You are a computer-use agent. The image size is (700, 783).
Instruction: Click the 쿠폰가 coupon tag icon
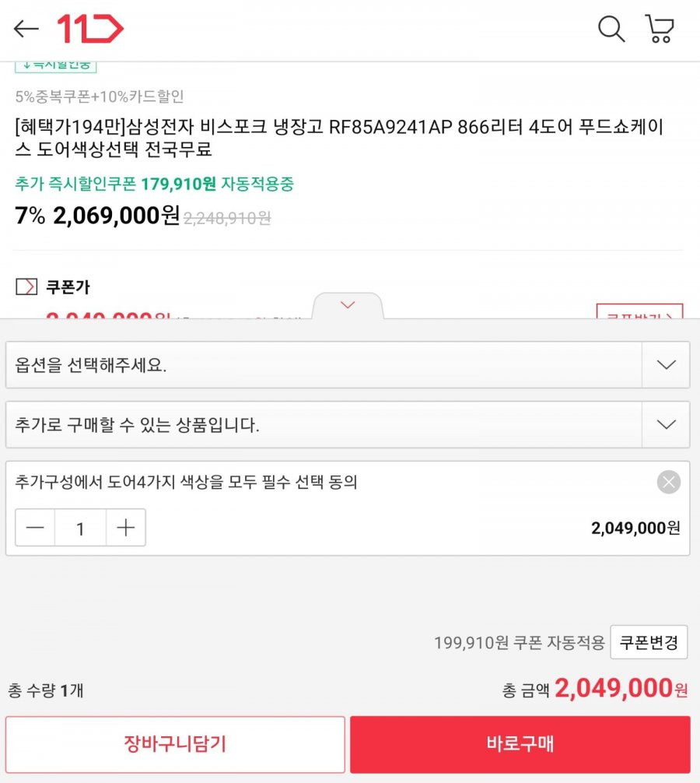click(26, 286)
